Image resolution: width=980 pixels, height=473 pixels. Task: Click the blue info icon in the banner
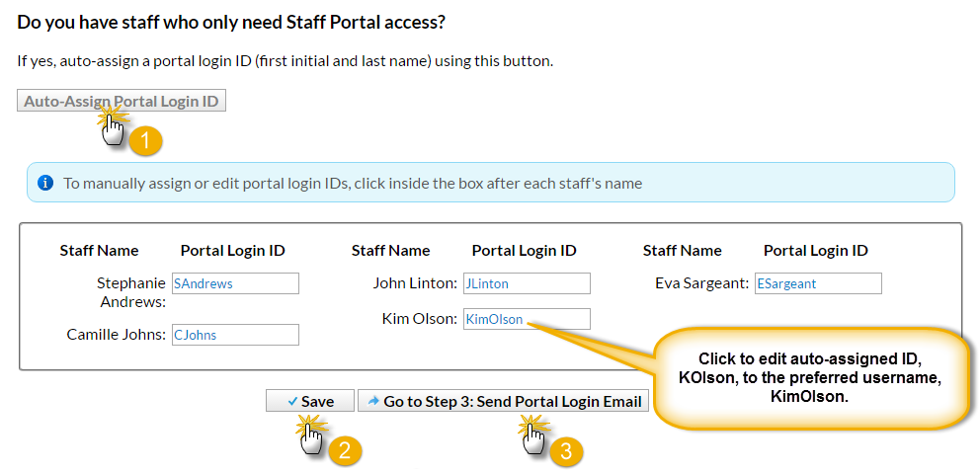coord(45,183)
